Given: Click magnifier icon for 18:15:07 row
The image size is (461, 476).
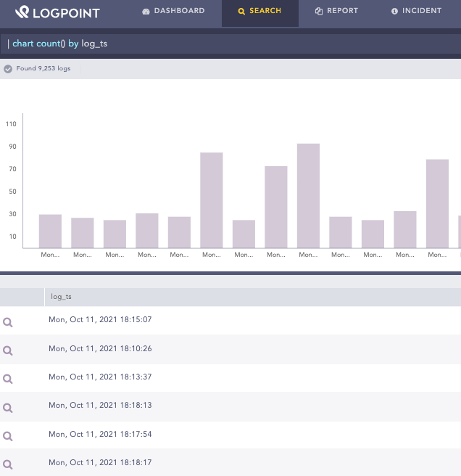Looking at the screenshot, I should (8, 321).
